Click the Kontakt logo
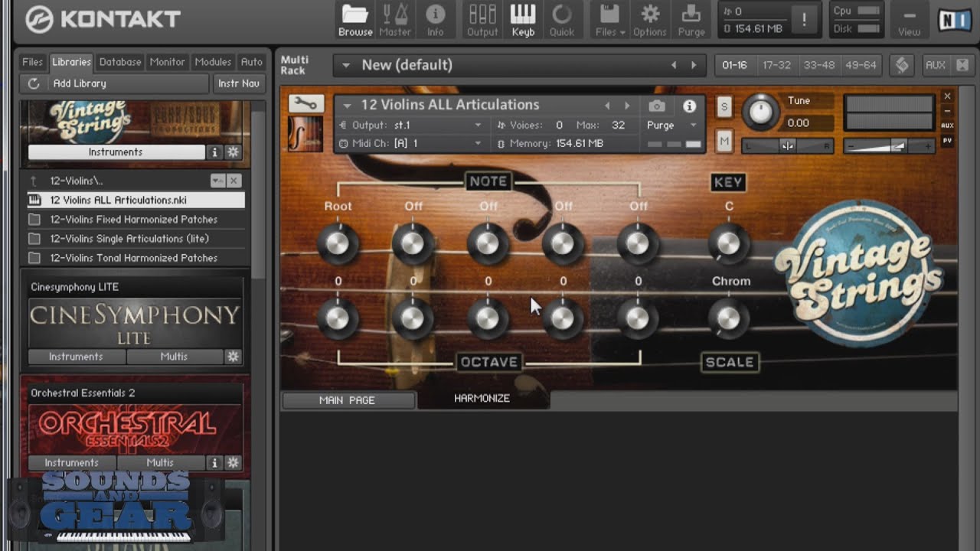 coord(102,19)
